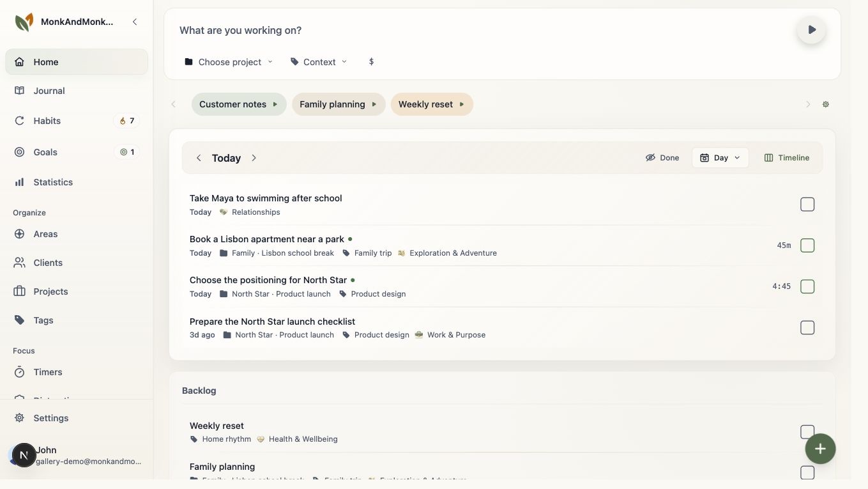Open the Home page
The image size is (868, 489).
pyautogui.click(x=77, y=62)
